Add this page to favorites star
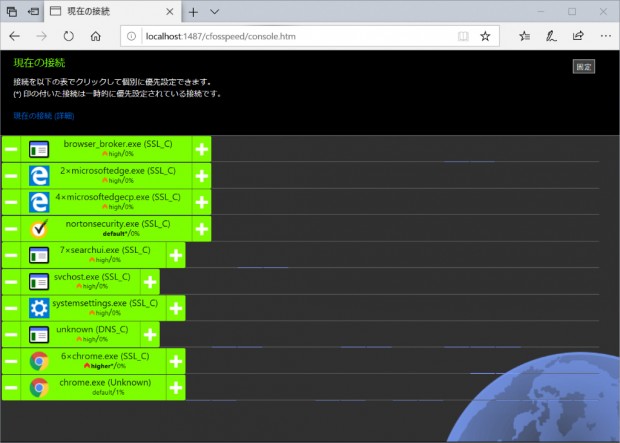 485,36
